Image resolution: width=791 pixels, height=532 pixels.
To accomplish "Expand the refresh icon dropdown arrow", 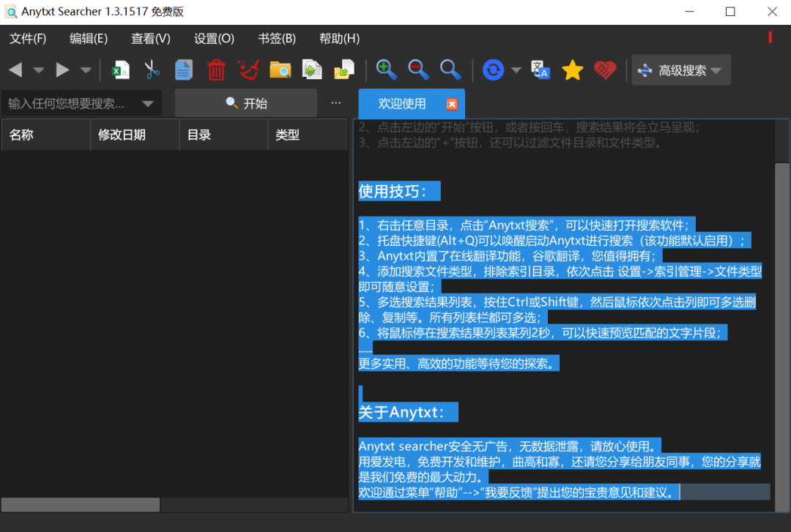I will click(x=516, y=70).
